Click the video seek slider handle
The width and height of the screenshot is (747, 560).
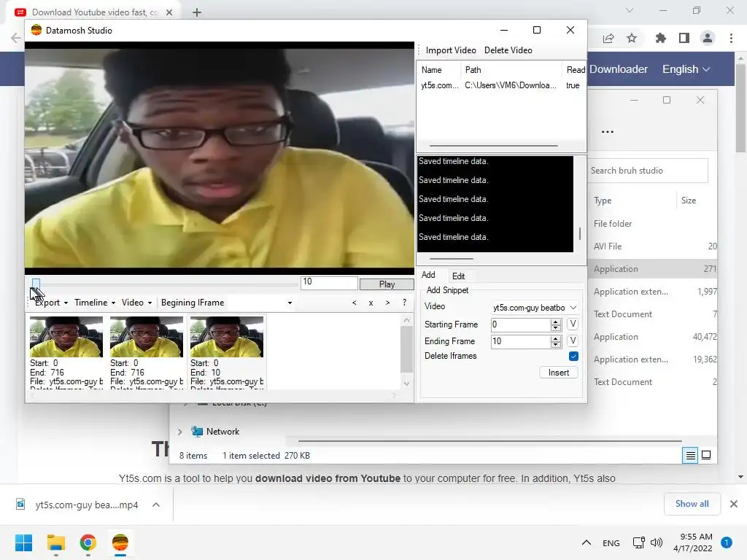36,284
